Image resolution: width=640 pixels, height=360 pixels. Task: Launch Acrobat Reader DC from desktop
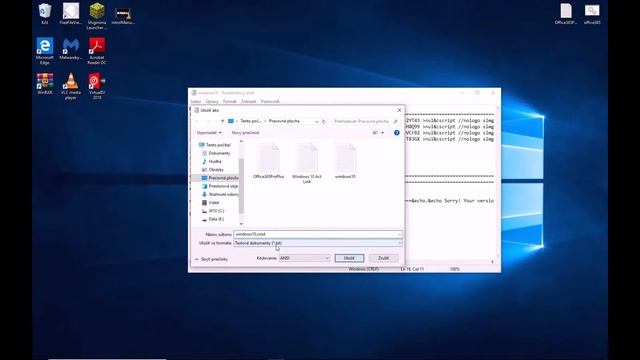point(97,51)
